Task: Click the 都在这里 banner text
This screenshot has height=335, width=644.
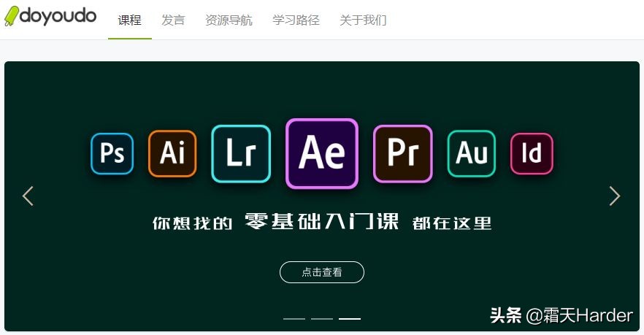Action: (x=452, y=223)
